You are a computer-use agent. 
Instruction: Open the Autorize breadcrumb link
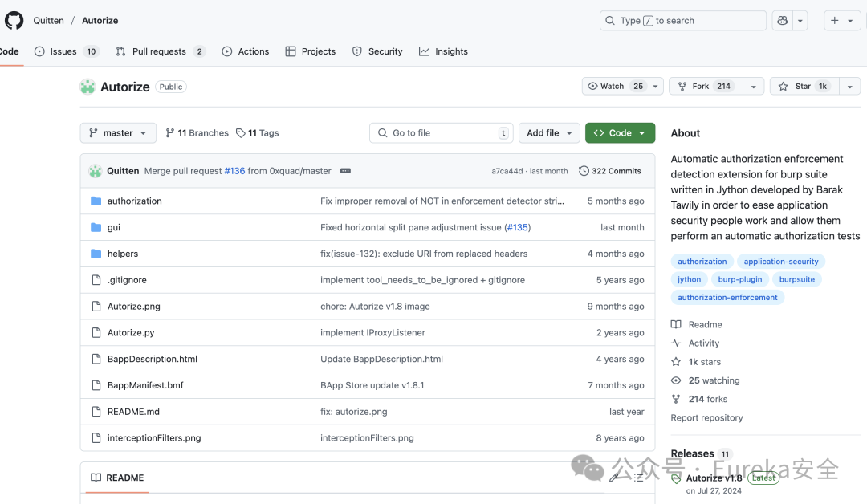coord(100,20)
